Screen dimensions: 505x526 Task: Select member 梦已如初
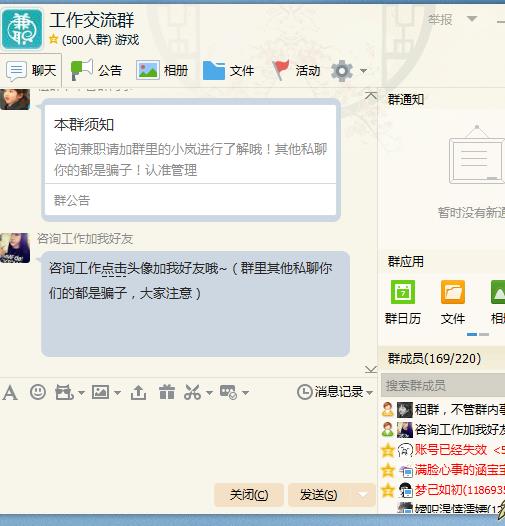click(x=443, y=490)
